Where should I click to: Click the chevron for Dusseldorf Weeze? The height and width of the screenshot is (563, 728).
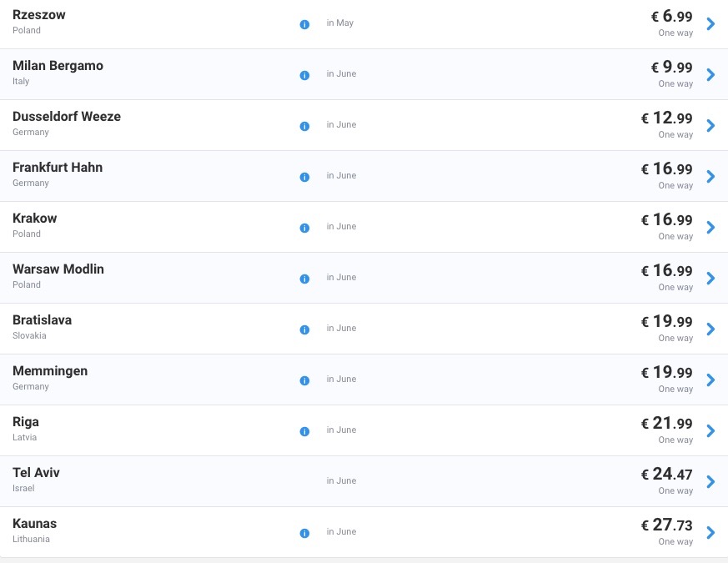710,125
